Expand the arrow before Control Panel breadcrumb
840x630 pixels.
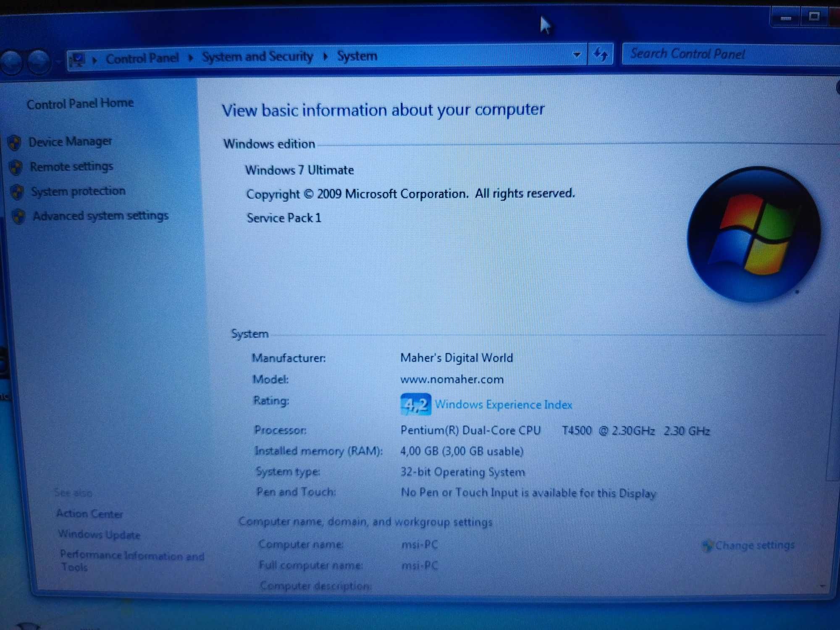[94, 60]
